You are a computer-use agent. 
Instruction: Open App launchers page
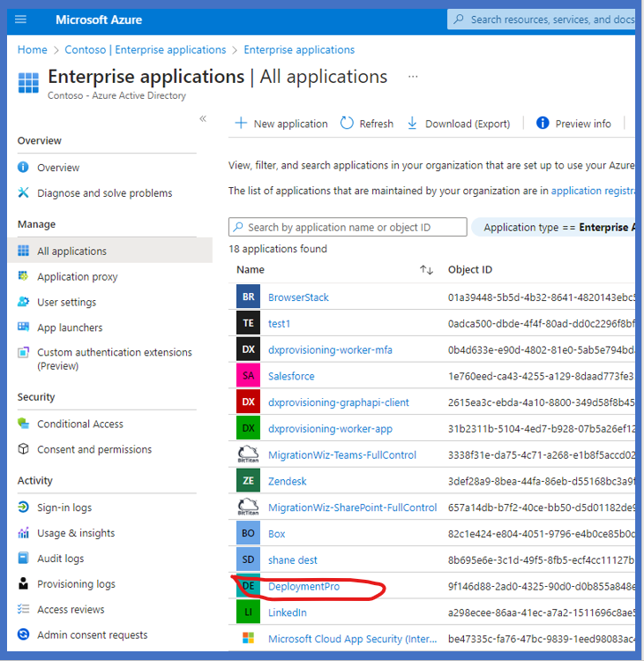(70, 327)
